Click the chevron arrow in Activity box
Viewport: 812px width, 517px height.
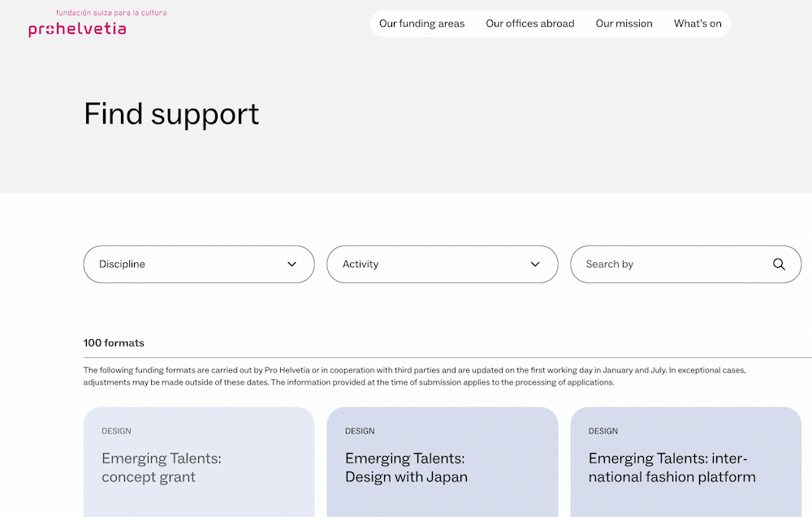535,264
